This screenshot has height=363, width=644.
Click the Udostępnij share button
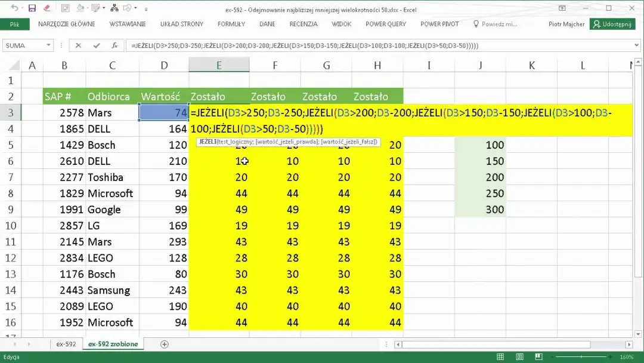click(x=612, y=24)
